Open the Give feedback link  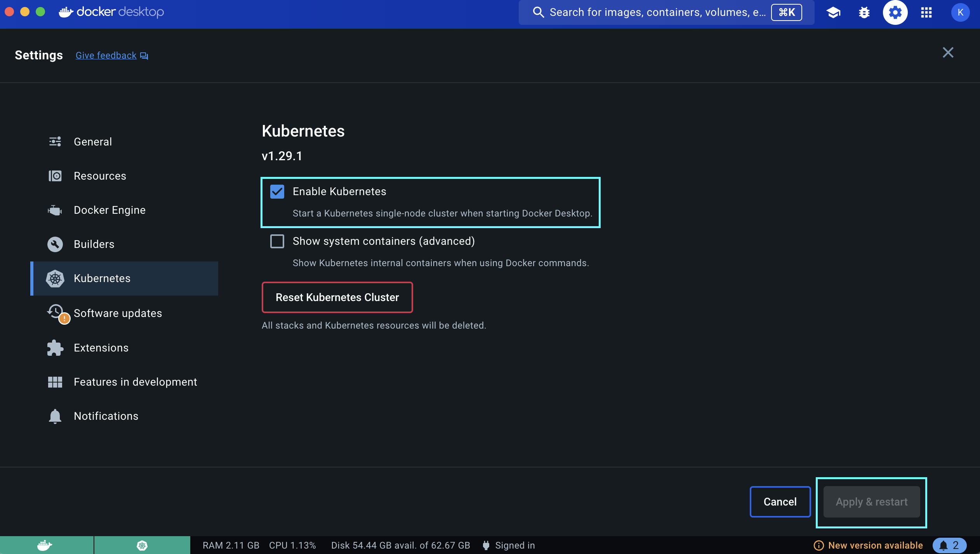tap(106, 55)
